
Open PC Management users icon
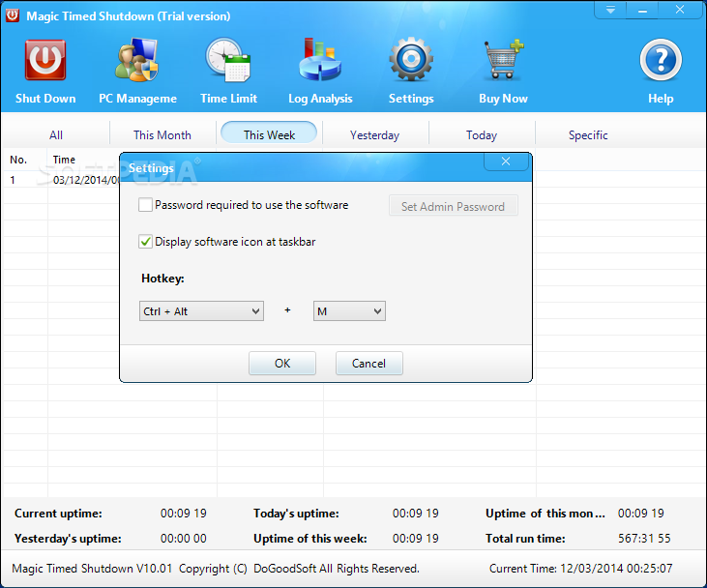[137, 60]
